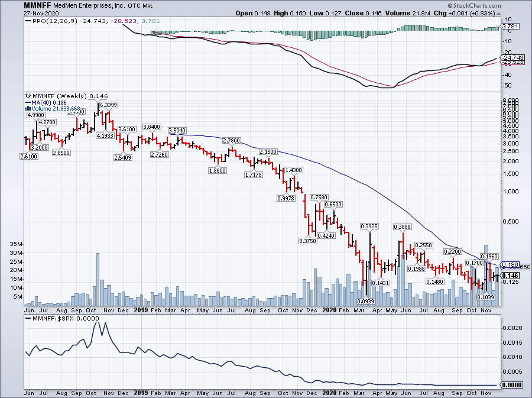Click the MMNFF (Weekly) 0.146 legend
This screenshot has width=532, height=398.
[70, 96]
